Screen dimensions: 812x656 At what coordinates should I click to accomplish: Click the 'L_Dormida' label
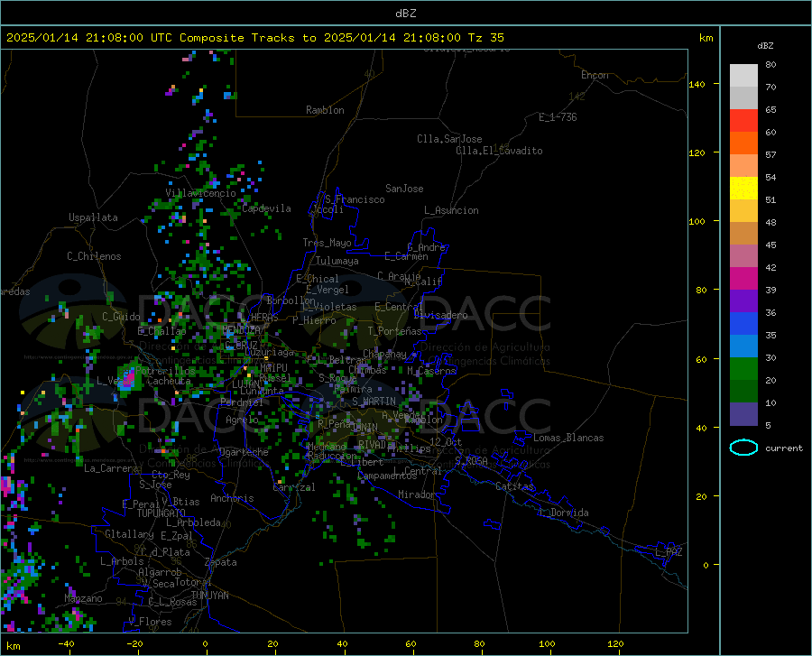point(563,513)
